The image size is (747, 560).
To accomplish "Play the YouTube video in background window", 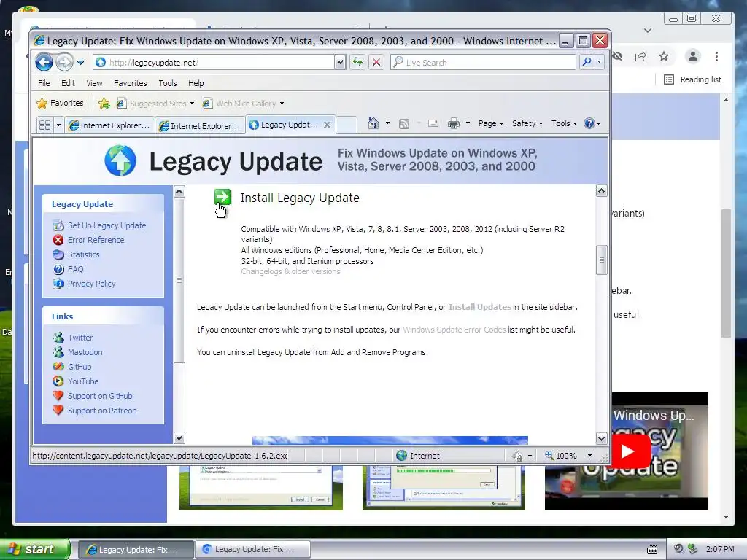I will click(627, 451).
